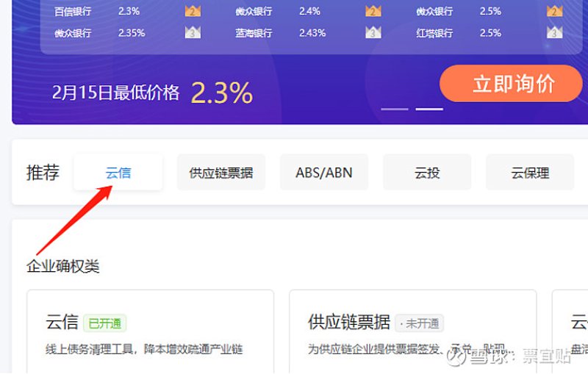Click the 2月15日最低价格 label

(x=116, y=92)
